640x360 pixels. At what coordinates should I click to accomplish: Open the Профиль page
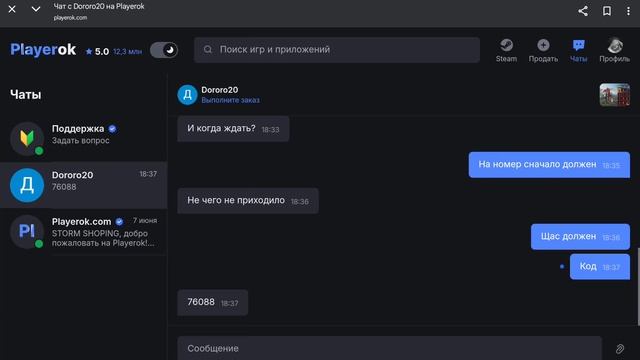(x=614, y=51)
